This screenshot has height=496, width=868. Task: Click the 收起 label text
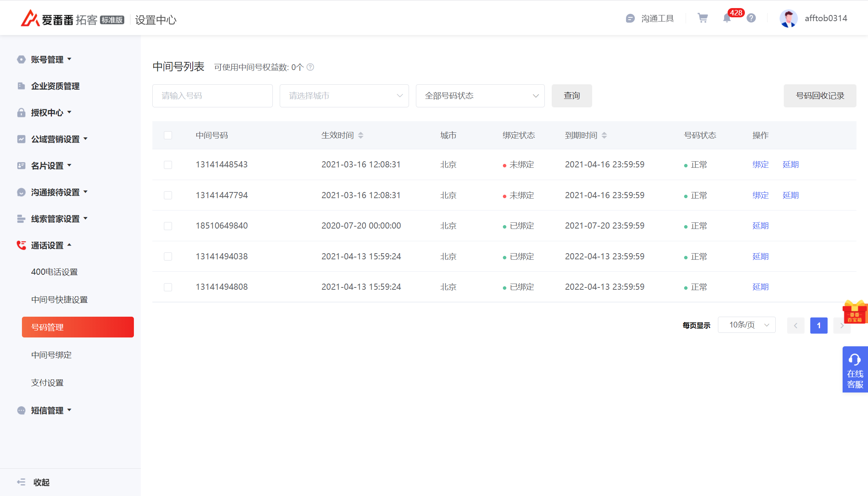[41, 483]
